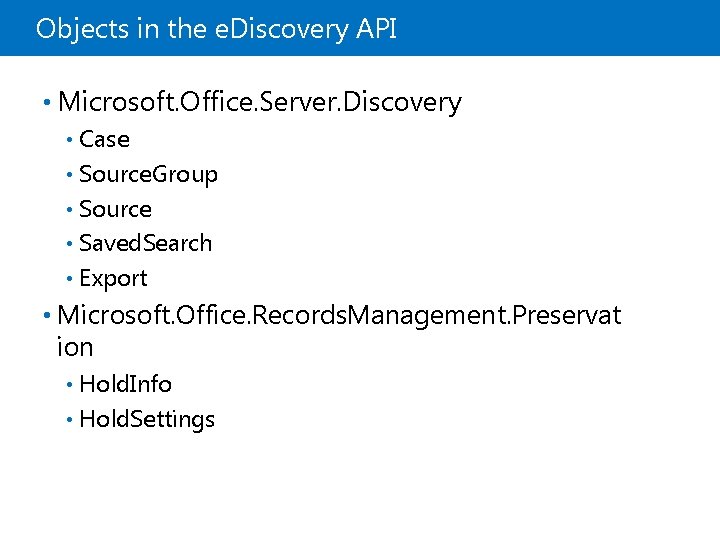720x540 pixels.
Task: Select the 'SourceGroup' list item
Action: pos(148,174)
